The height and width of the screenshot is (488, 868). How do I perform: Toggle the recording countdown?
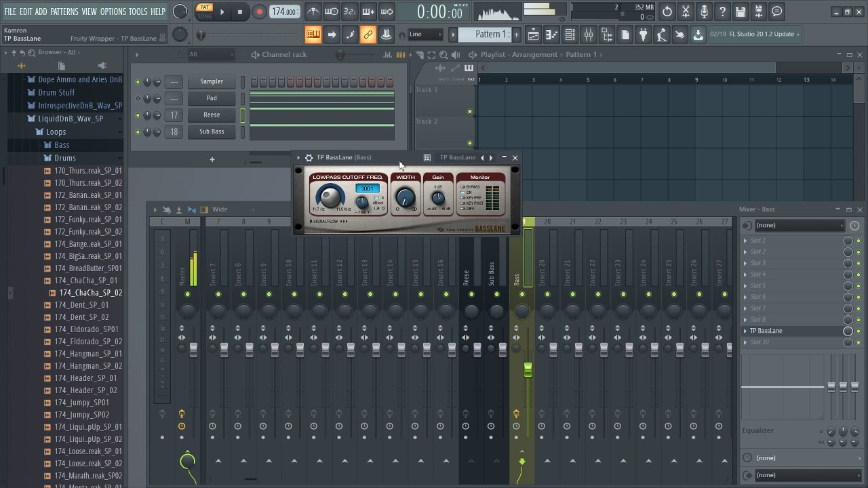(350, 12)
